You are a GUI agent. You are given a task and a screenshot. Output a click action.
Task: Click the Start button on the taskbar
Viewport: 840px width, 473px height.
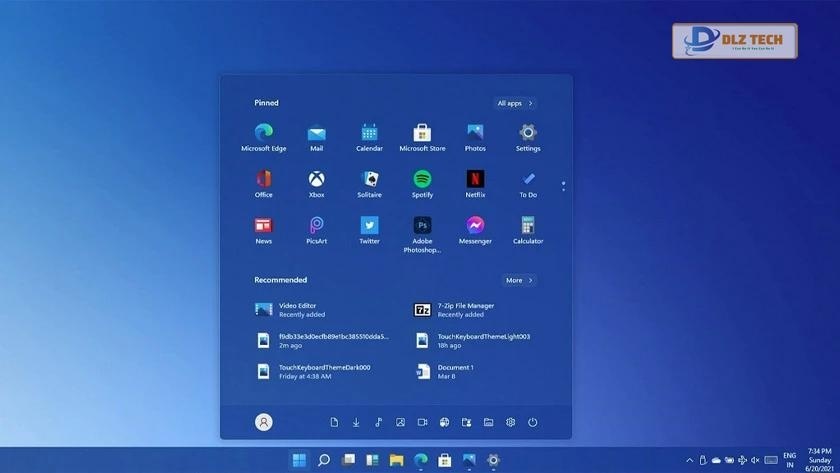[298, 460]
